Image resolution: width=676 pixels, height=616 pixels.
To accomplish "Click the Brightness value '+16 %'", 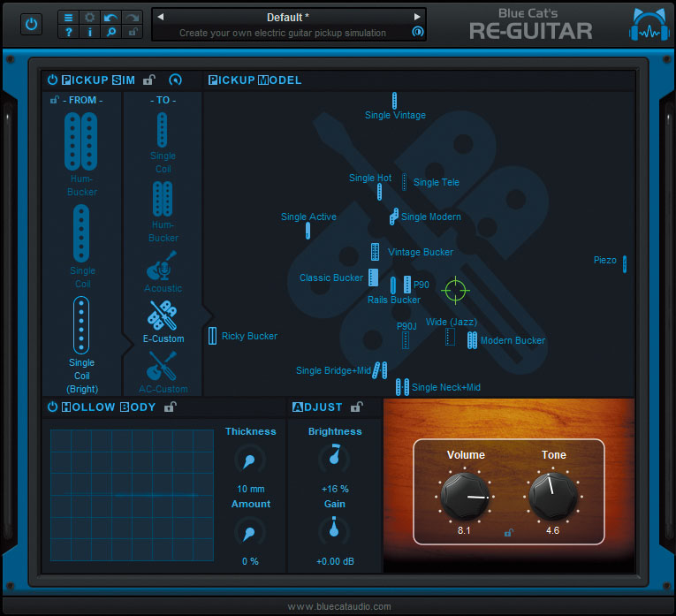I will click(x=335, y=489).
